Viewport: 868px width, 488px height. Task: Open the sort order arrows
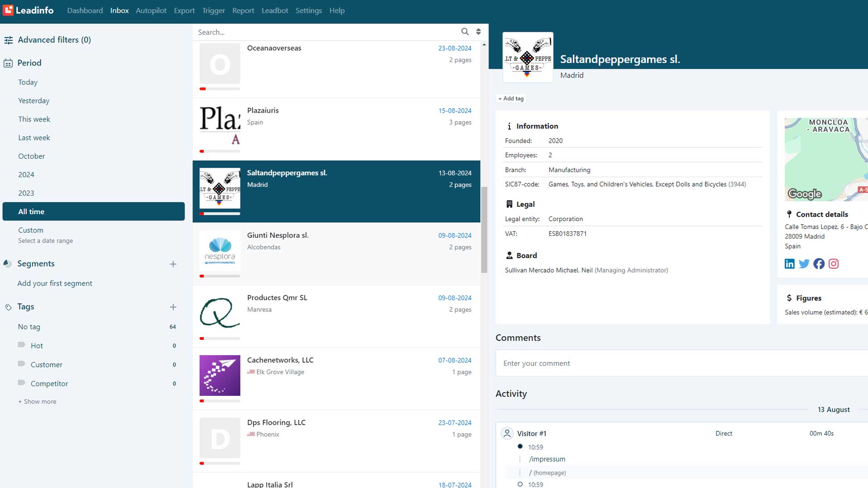click(478, 32)
